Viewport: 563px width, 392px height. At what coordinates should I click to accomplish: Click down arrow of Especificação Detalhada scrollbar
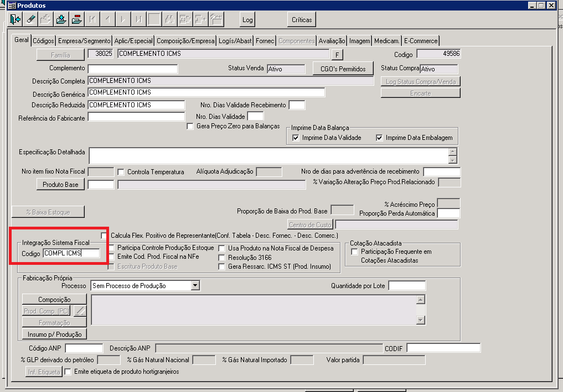[453, 160]
